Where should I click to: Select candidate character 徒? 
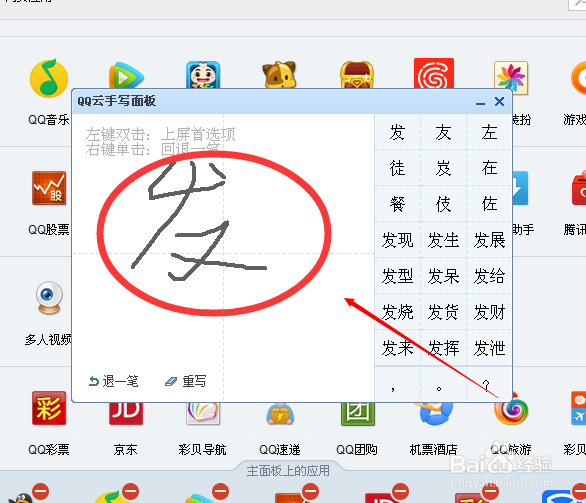[x=397, y=168]
